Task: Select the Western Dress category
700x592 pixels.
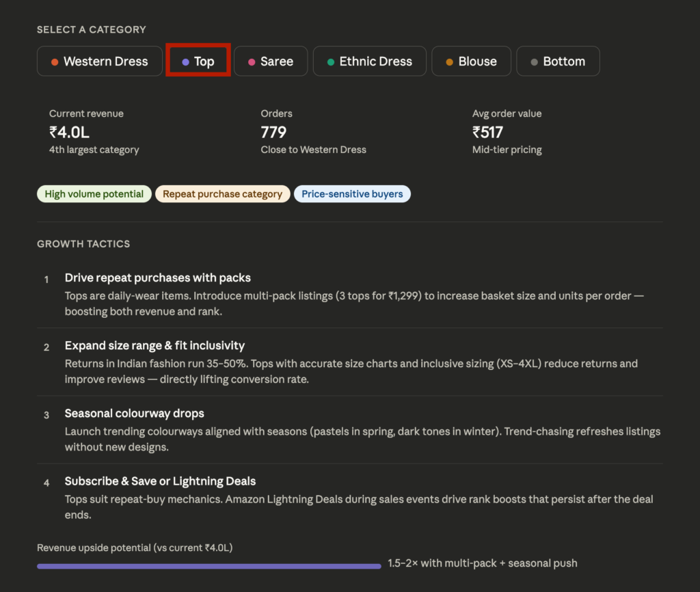Action: click(100, 61)
